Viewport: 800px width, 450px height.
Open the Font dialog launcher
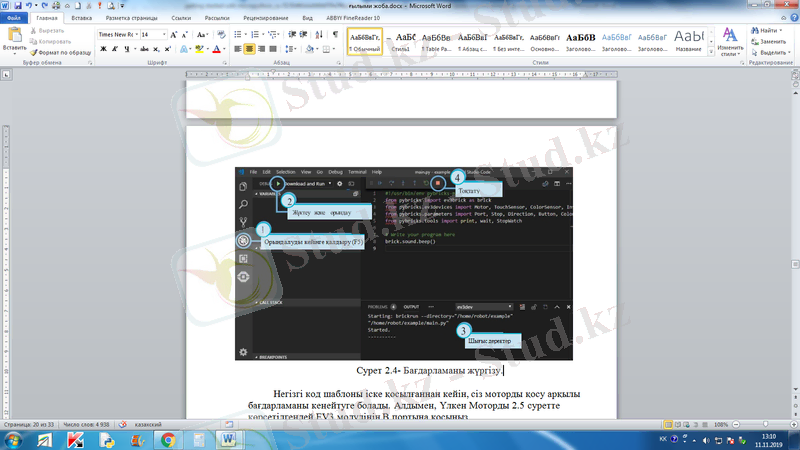(224, 63)
